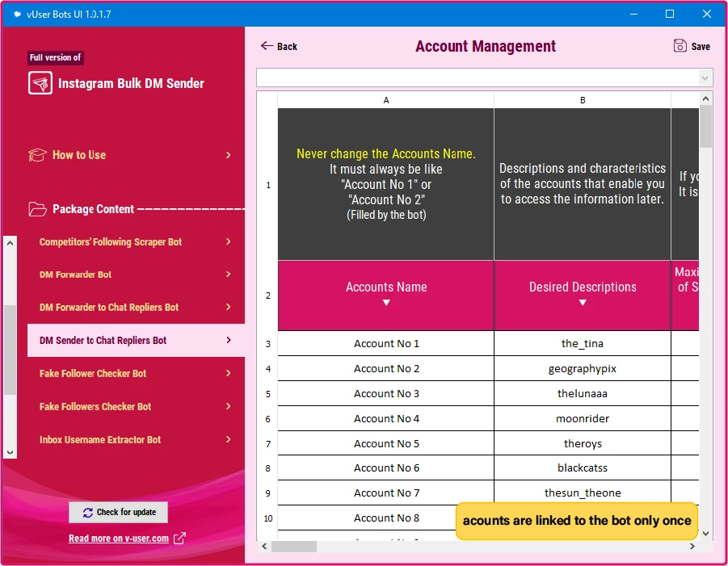Expand the Competitors' Following Scraper Bot chevron
Screen dimensions: 728x566
(x=228, y=241)
